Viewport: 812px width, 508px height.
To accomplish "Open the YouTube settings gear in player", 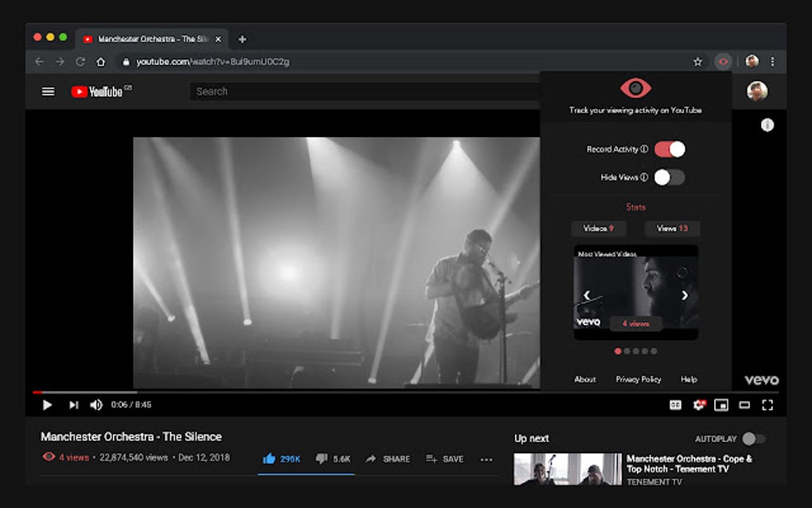I will click(x=697, y=404).
